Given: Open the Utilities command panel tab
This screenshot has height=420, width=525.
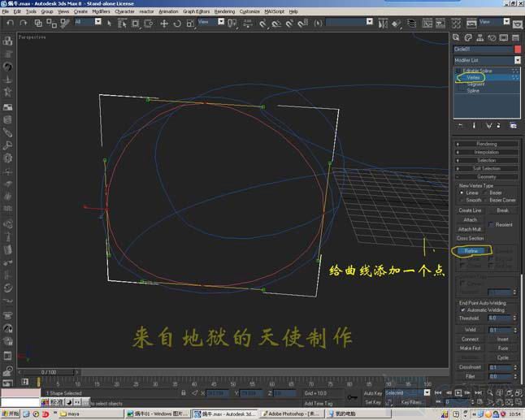Looking at the screenshot, I should [515, 37].
